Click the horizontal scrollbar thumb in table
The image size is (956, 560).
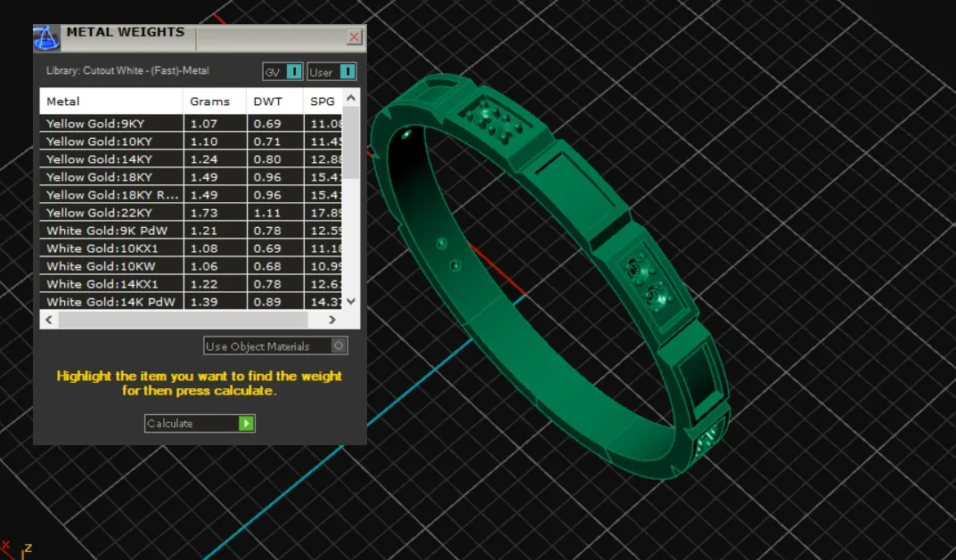coord(183,320)
